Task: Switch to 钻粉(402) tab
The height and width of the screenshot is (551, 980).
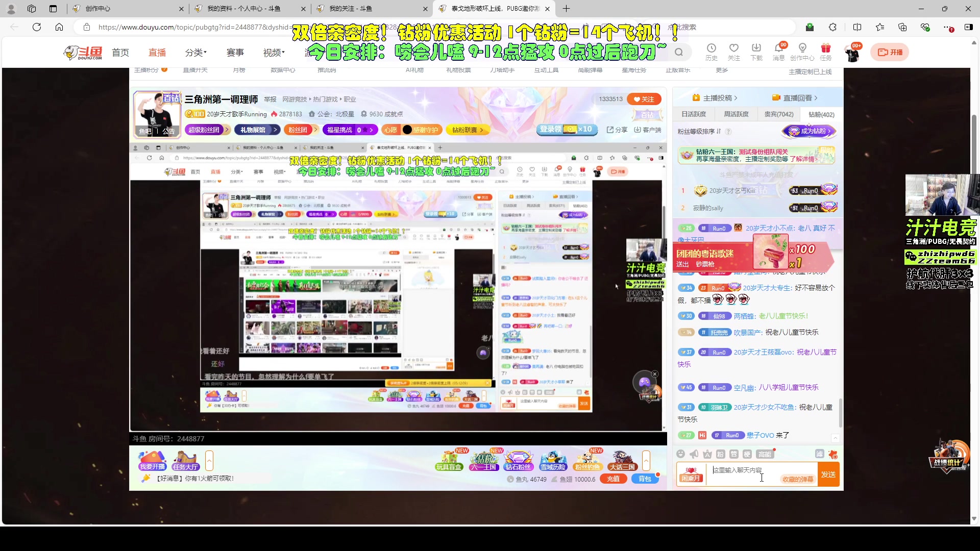Action: 822,114
